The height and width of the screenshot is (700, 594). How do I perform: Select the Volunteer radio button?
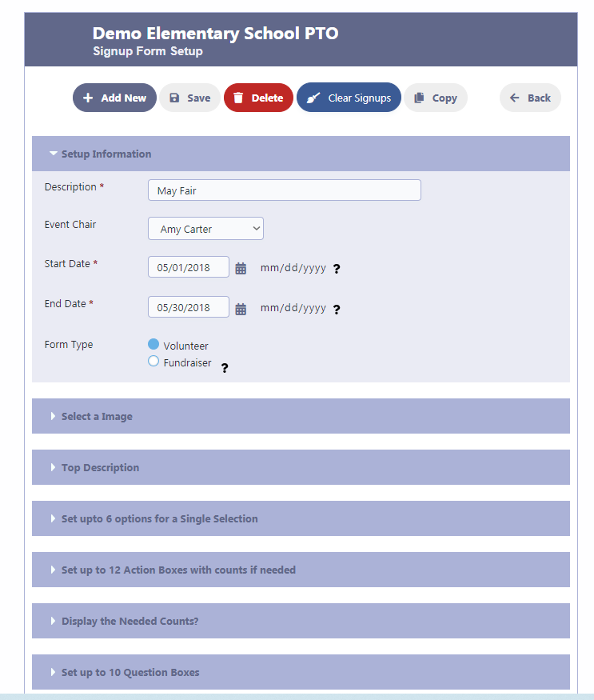pyautogui.click(x=153, y=344)
